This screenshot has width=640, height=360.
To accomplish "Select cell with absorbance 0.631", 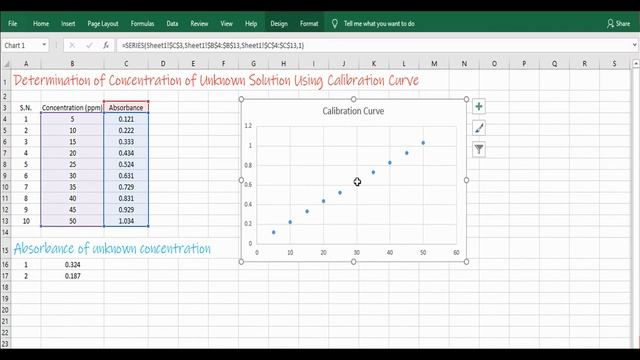I will pos(126,176).
